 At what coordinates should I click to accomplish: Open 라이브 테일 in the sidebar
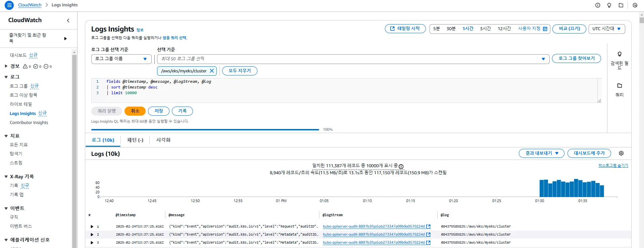tap(21, 104)
